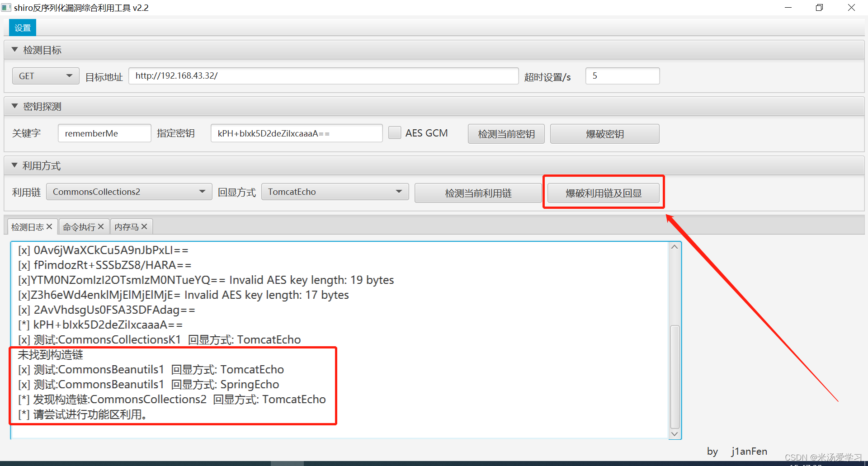This screenshot has width=868, height=466.
Task: Click log line CommonsBeanutils1 with TomcatEcho
Action: 151,369
